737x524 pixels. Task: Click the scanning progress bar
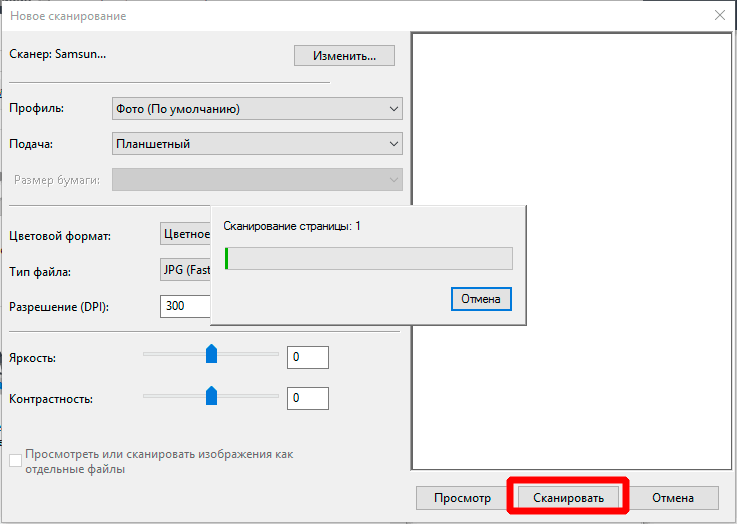pos(368,259)
